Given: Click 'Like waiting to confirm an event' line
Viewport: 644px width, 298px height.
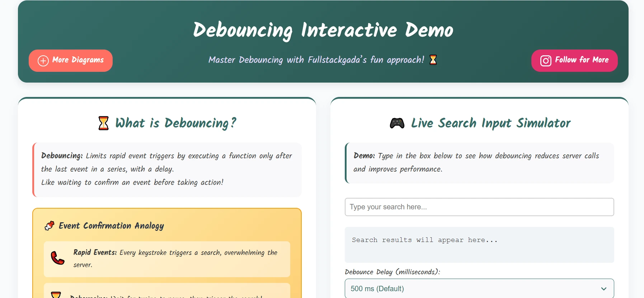Looking at the screenshot, I should (132, 182).
